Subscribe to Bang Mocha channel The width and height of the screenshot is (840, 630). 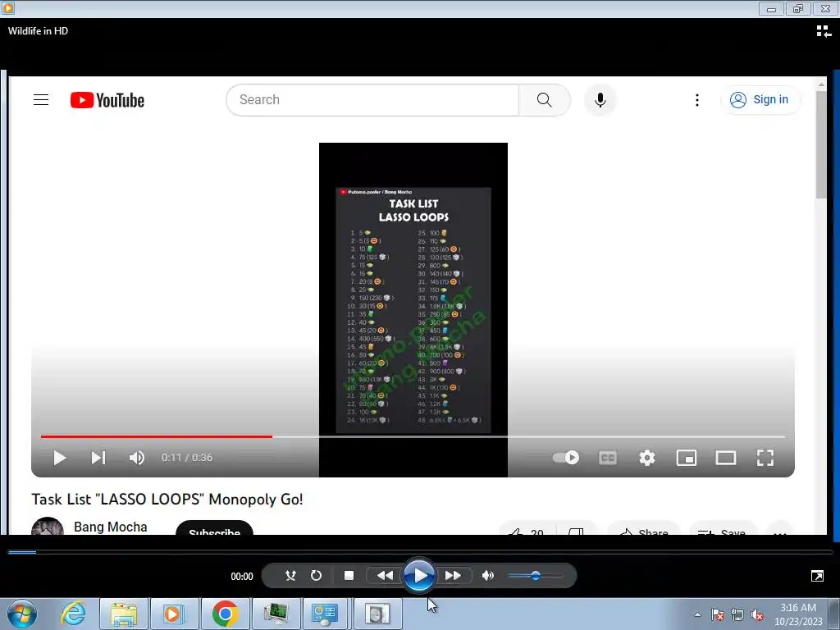click(x=214, y=527)
